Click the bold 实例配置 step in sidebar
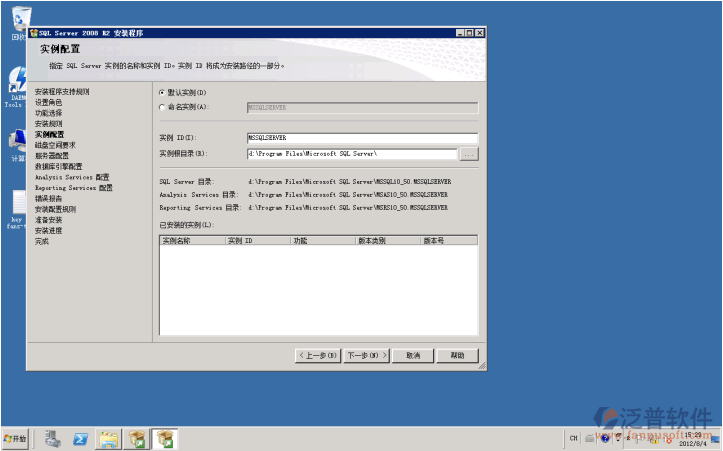Viewport: 723px width, 451px height. tap(50, 134)
